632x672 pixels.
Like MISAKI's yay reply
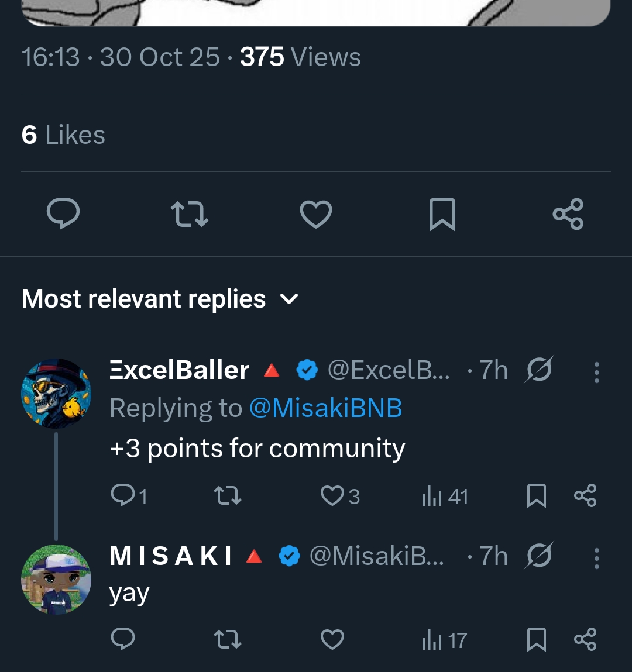[x=332, y=640]
